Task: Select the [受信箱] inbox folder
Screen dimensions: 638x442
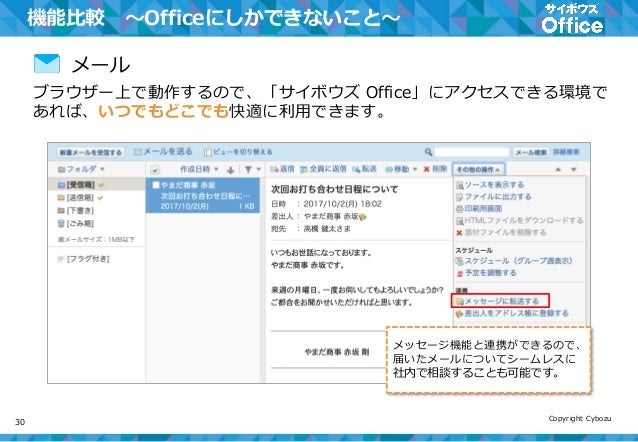Action: pyautogui.click(x=81, y=185)
